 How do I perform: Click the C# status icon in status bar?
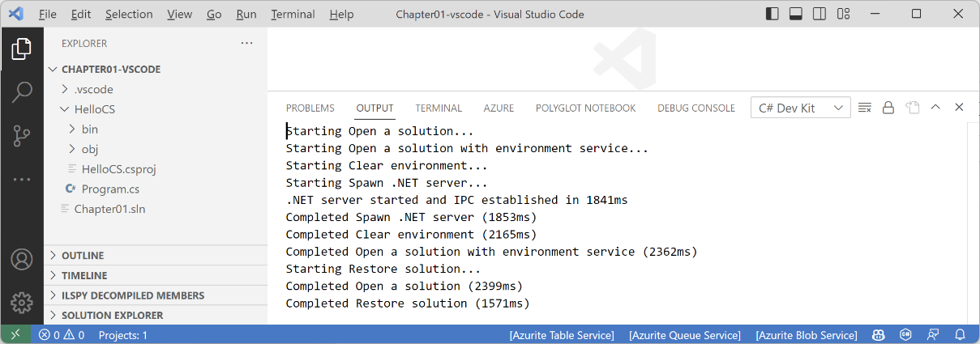(x=905, y=334)
